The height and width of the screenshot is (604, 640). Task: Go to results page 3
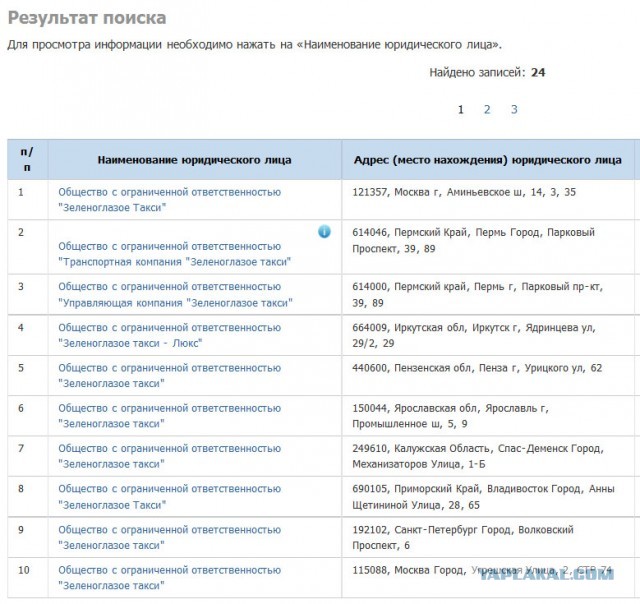tap(514, 110)
